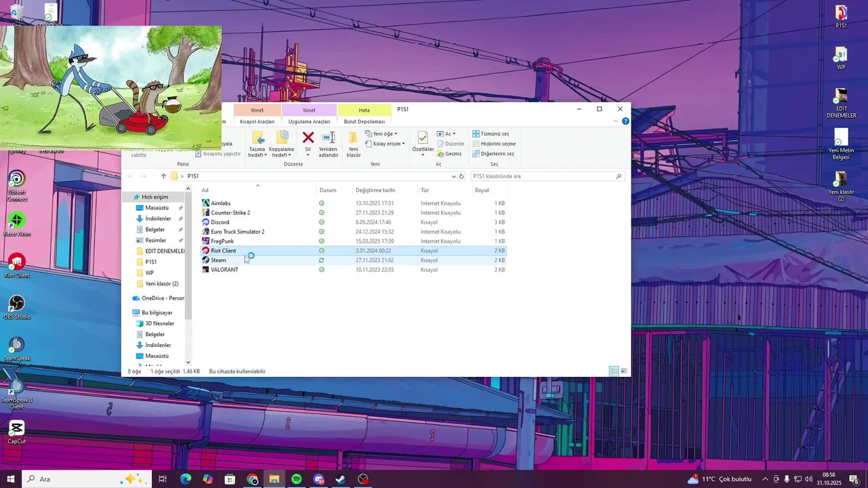This screenshot has height=488, width=868.
Task: Click Yeni Metin Belgesi desktop file
Action: point(841,144)
